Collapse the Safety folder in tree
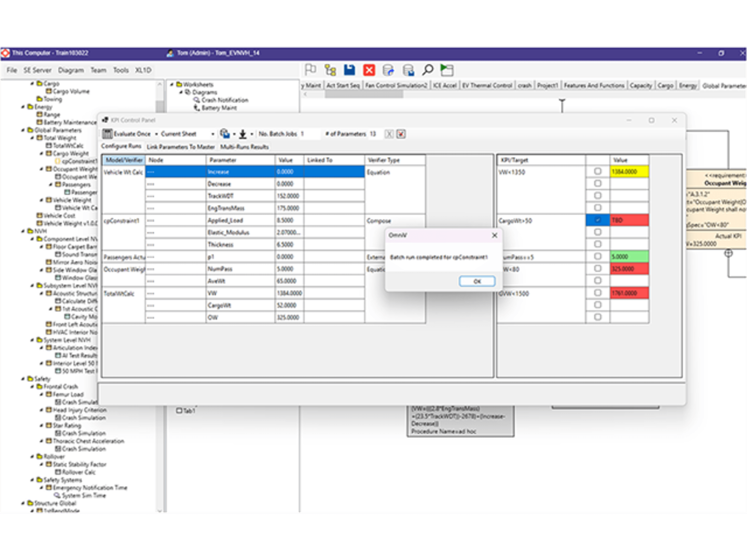 [23, 378]
